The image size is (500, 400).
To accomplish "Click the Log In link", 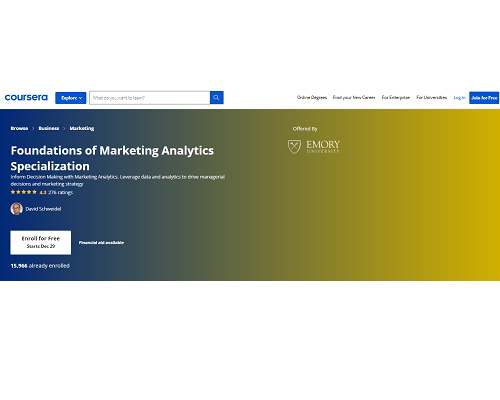I will coord(459,98).
